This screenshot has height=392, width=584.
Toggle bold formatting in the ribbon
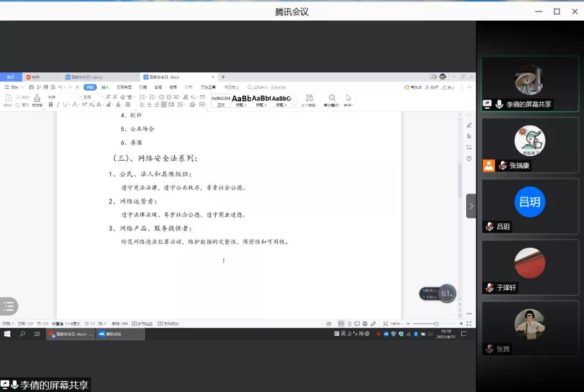pos(51,105)
